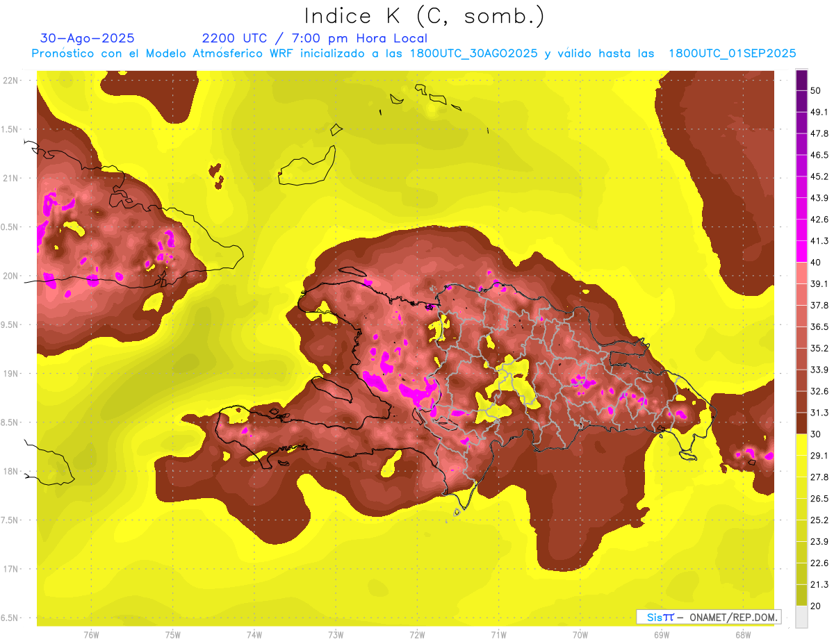Image resolution: width=834 pixels, height=644 pixels.
Task: Pick the light gray legend band below 20
Action: [x=801, y=617]
